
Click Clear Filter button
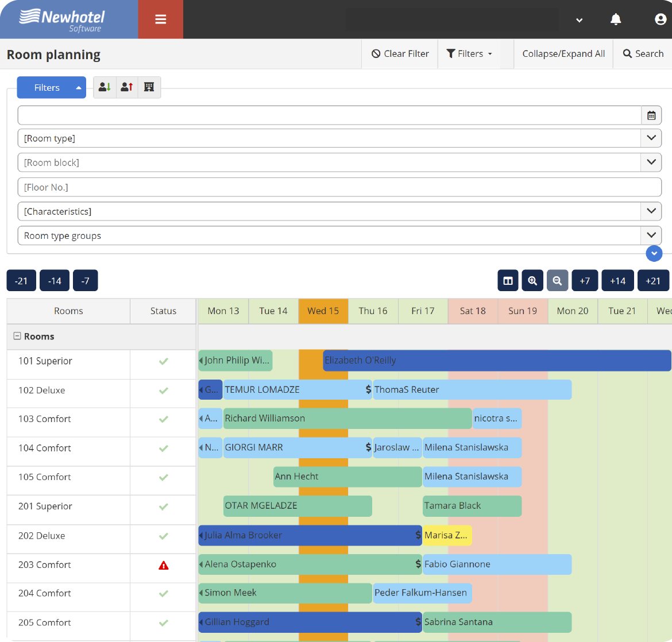click(x=400, y=53)
